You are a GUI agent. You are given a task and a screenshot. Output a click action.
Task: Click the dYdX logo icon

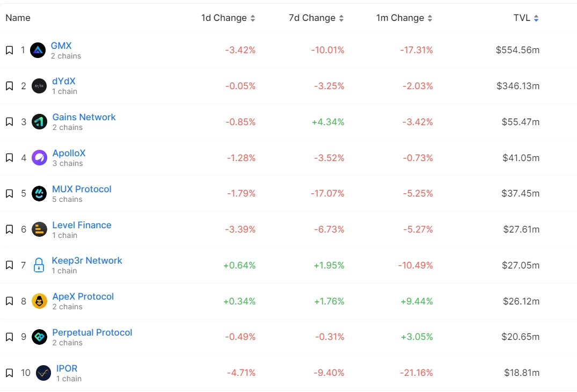[x=39, y=86]
